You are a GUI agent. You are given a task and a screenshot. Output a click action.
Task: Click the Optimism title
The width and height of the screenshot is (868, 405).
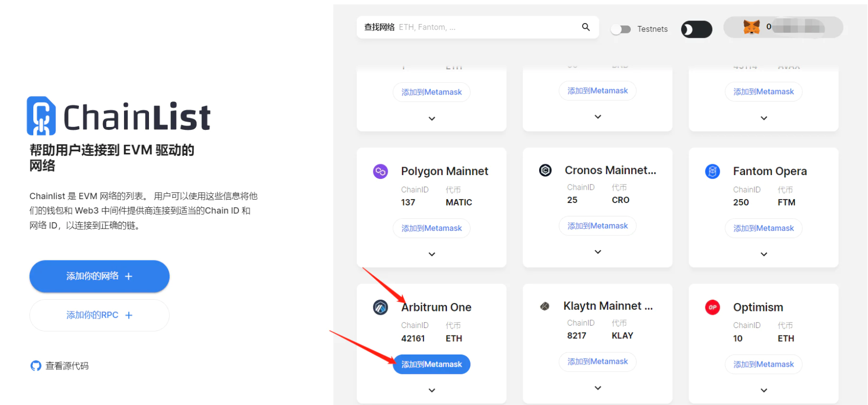click(758, 307)
